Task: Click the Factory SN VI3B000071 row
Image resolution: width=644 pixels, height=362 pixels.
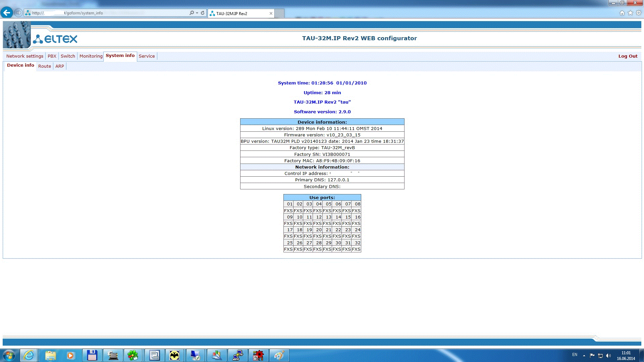Action: (x=322, y=154)
